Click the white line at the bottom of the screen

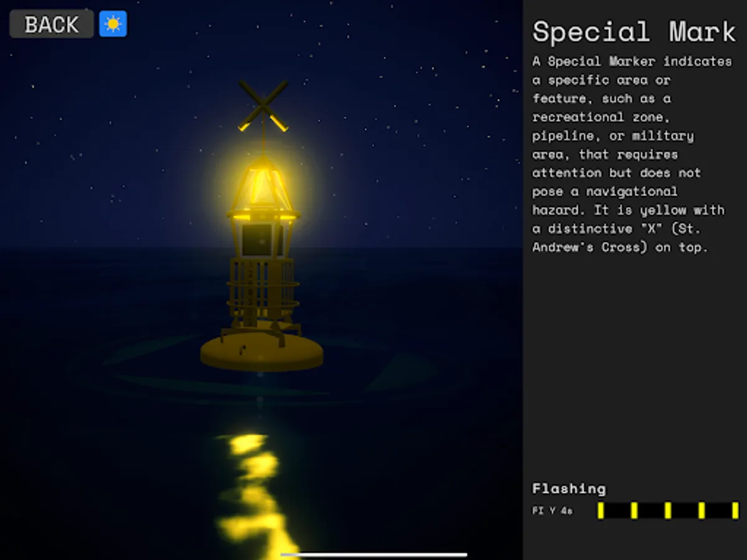(374, 553)
